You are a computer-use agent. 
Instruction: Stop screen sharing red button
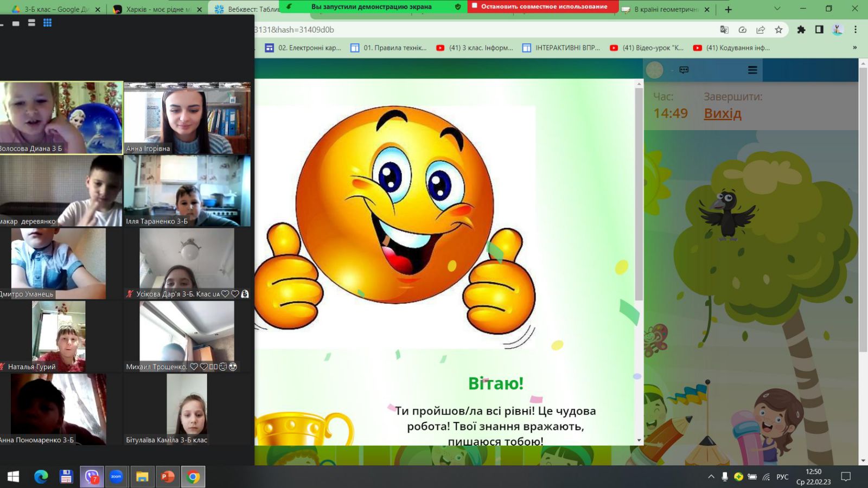[x=542, y=7]
